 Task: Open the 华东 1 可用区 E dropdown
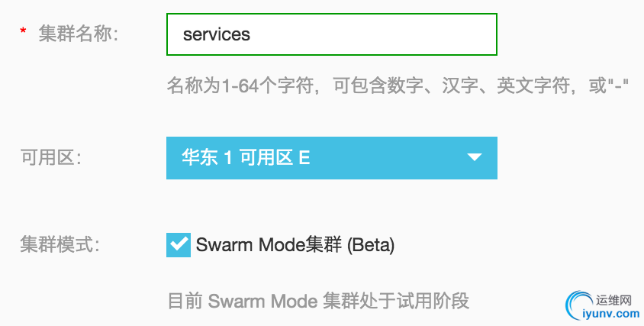point(332,158)
